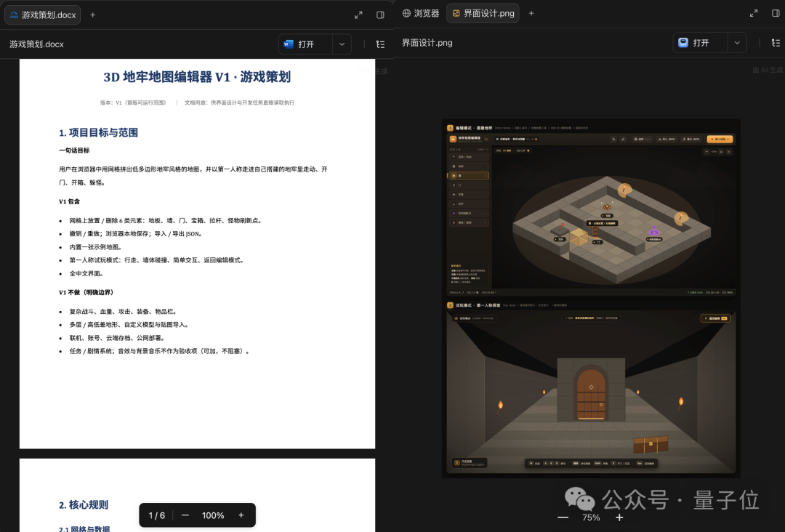Click the Word icon on the 打开 button
This screenshot has width=785, height=532.
[x=289, y=44]
